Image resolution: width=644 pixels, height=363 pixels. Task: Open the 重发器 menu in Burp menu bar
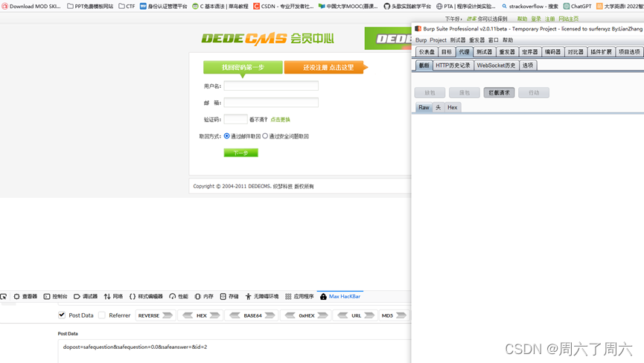(476, 40)
